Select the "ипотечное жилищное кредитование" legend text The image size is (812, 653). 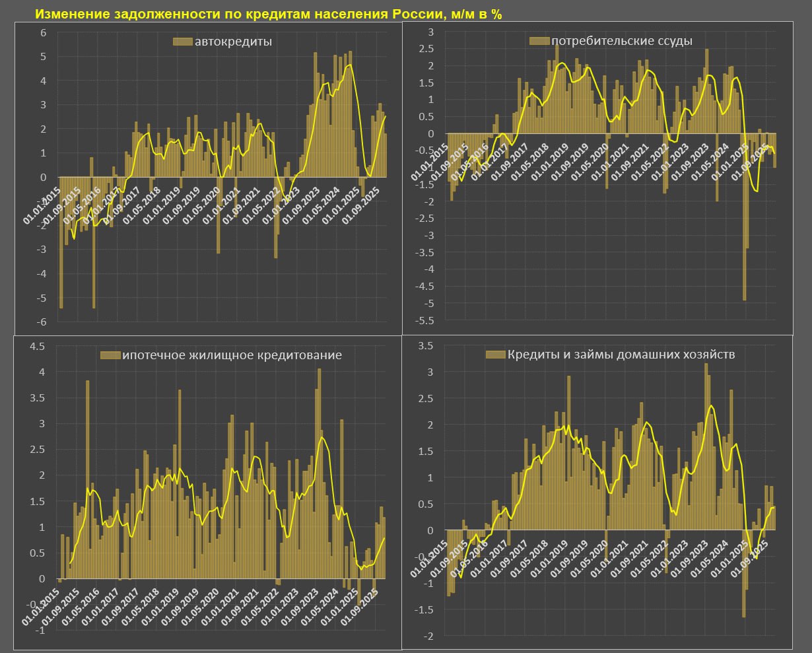(x=230, y=355)
